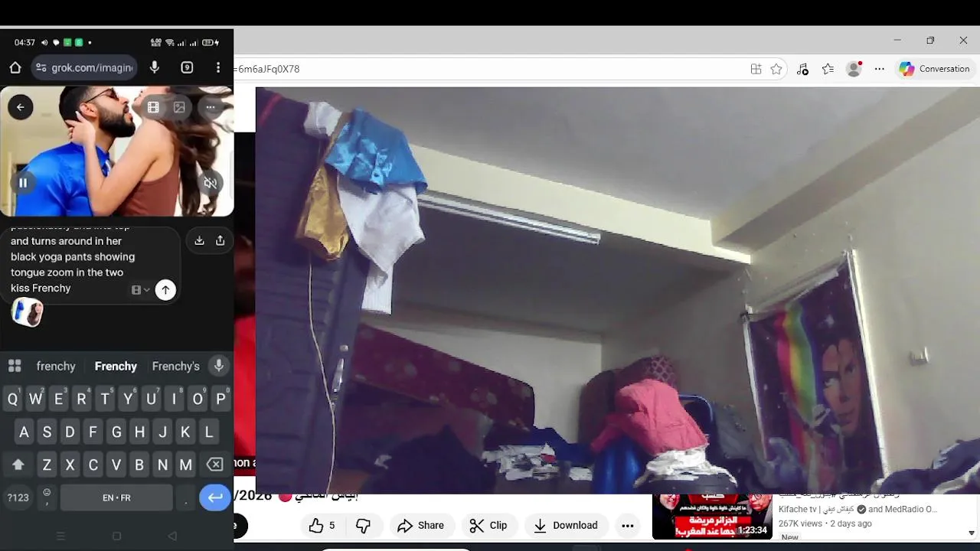Tap the home icon in phone browser
The width and height of the screenshot is (980, 551).
15,67
